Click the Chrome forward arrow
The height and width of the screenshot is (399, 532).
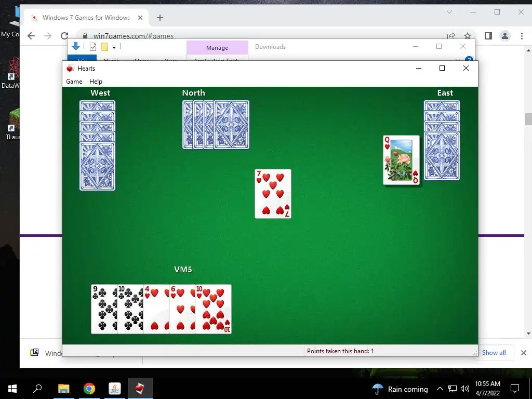[48, 36]
